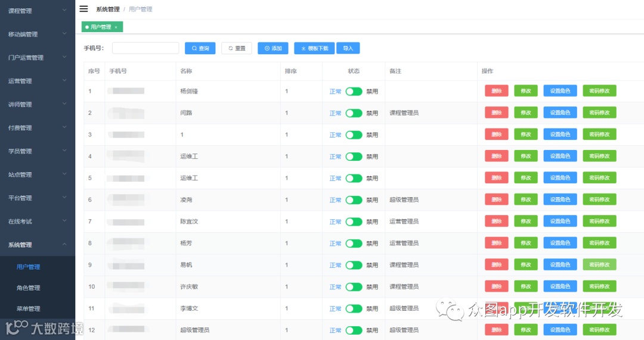Click 密码修改 for user 杨芳
Image resolution: width=644 pixels, height=340 pixels.
click(600, 243)
